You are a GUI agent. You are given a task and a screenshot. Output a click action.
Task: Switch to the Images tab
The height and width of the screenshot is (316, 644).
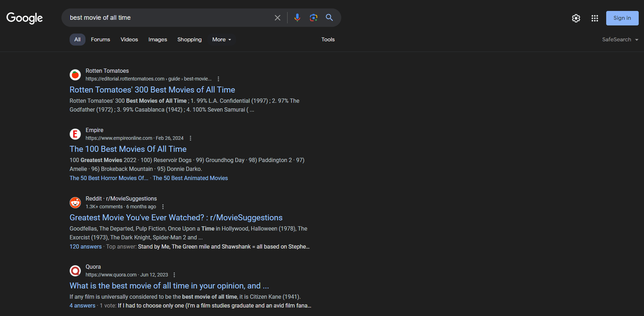(x=158, y=40)
